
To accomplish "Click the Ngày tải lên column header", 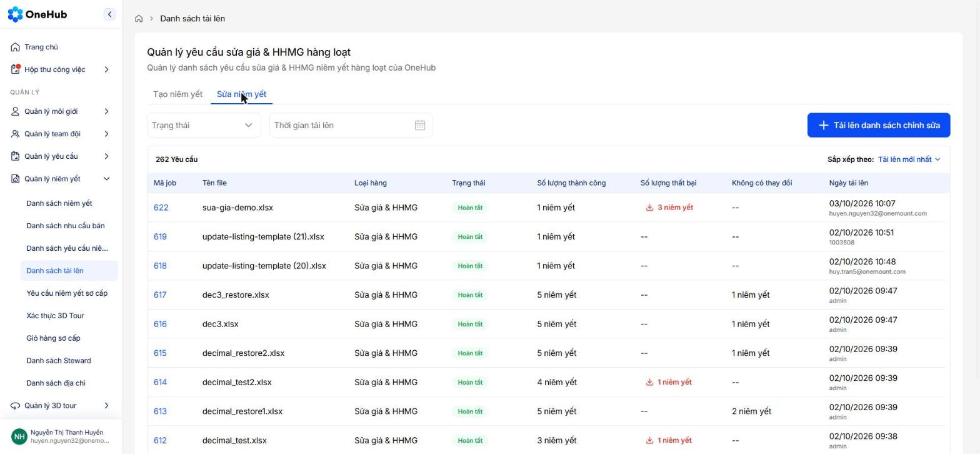I will (x=848, y=183).
